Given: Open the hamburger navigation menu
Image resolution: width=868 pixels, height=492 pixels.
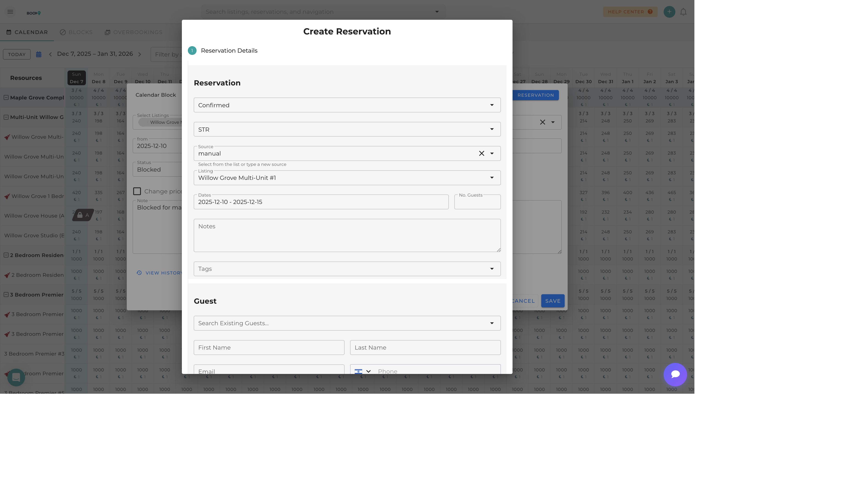Looking at the screenshot, I should point(10,11).
